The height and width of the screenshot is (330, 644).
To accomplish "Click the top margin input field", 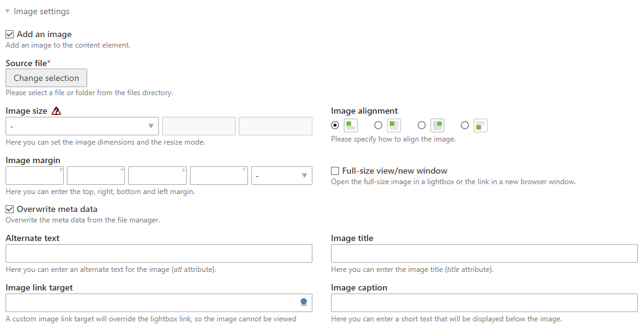I will pyautogui.click(x=35, y=176).
